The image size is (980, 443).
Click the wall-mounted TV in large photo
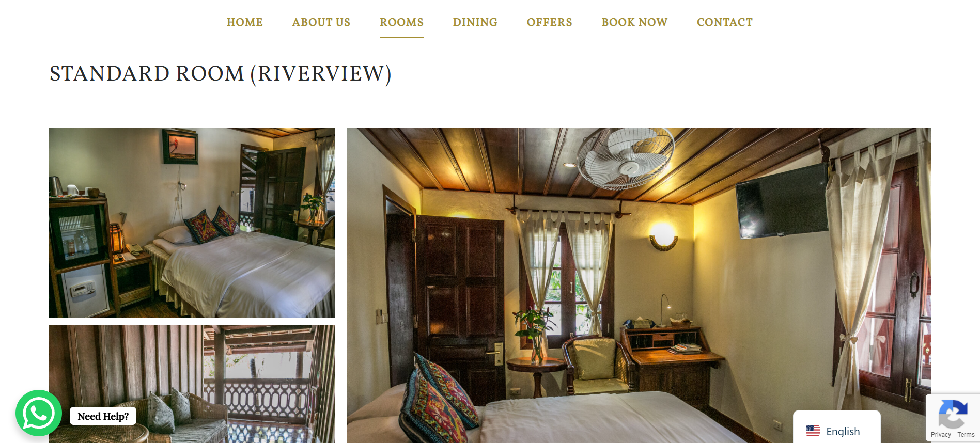782,201
